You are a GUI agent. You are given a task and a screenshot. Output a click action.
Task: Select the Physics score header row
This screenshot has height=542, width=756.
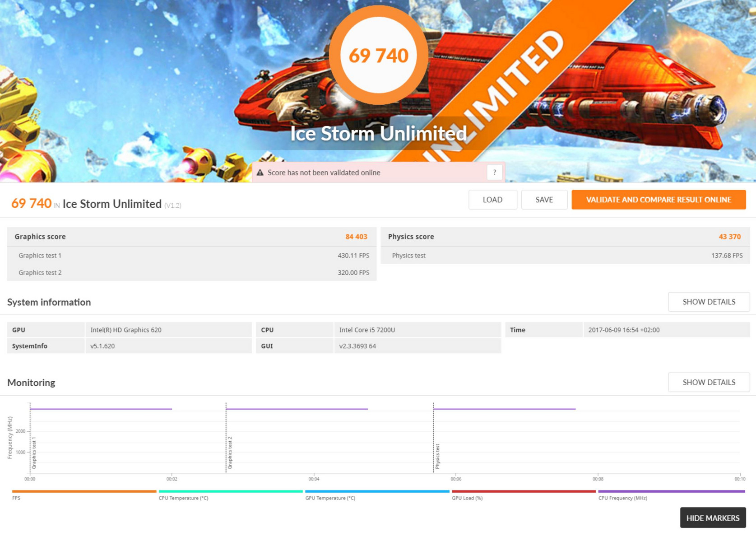click(x=565, y=237)
